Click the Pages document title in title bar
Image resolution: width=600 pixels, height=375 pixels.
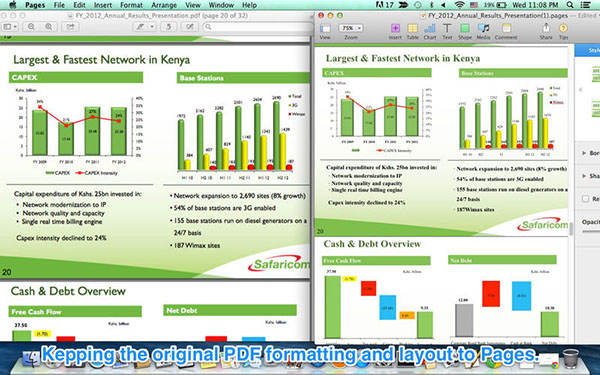click(x=497, y=16)
